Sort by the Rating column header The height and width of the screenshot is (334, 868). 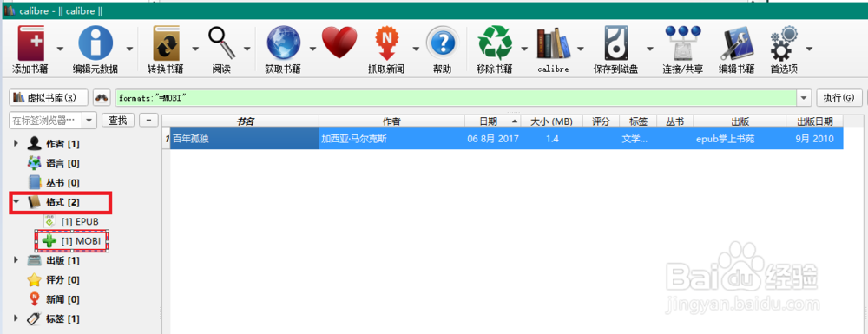[x=601, y=121]
